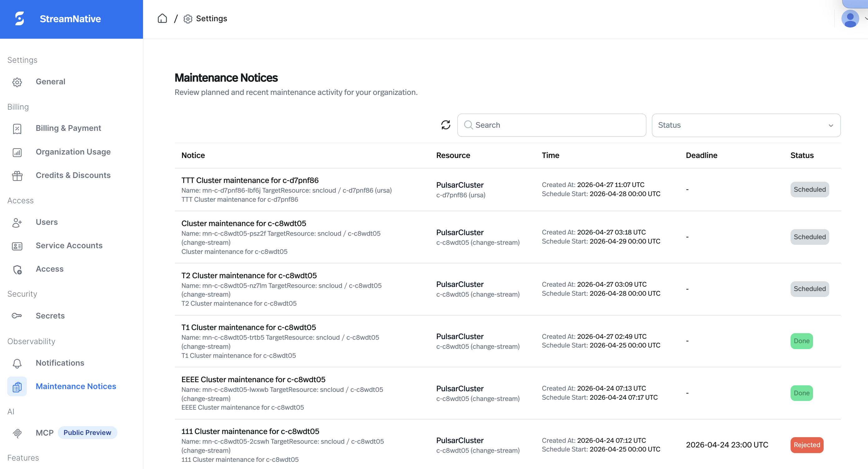Go to home via breadcrumb house icon

click(x=162, y=18)
